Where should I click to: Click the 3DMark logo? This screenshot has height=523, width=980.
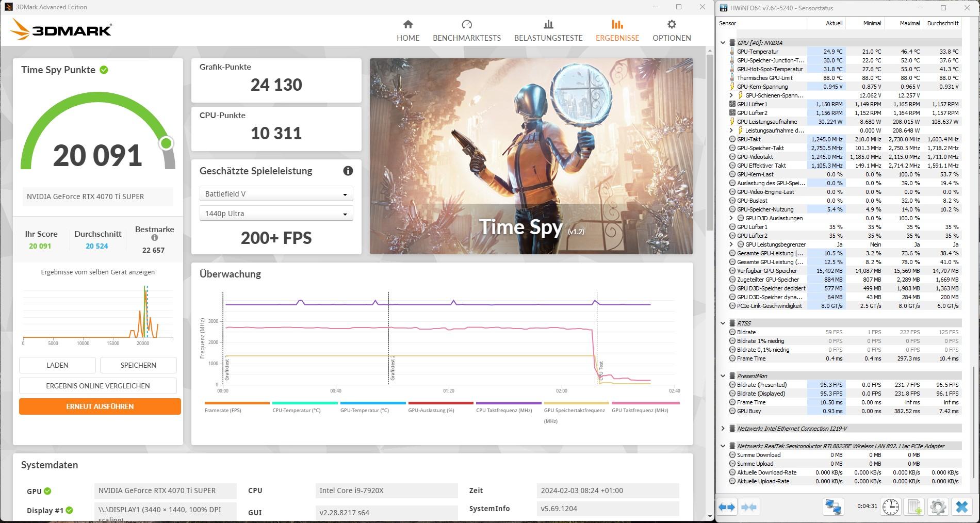tap(60, 29)
